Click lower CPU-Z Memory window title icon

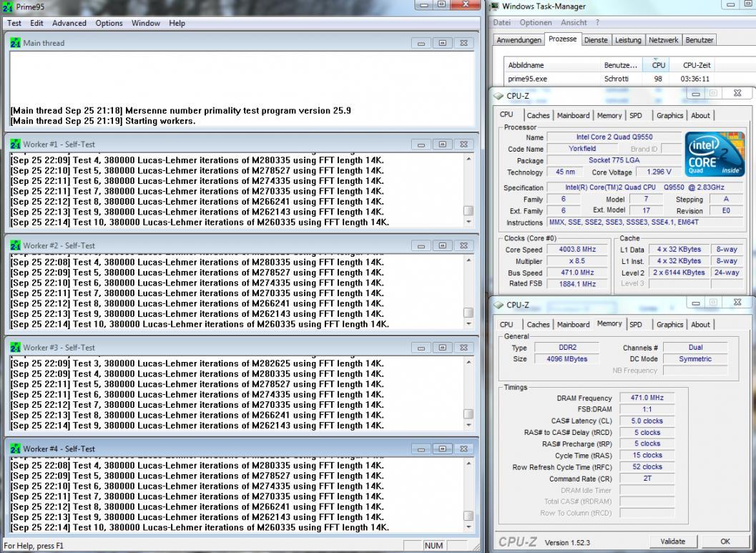point(499,305)
